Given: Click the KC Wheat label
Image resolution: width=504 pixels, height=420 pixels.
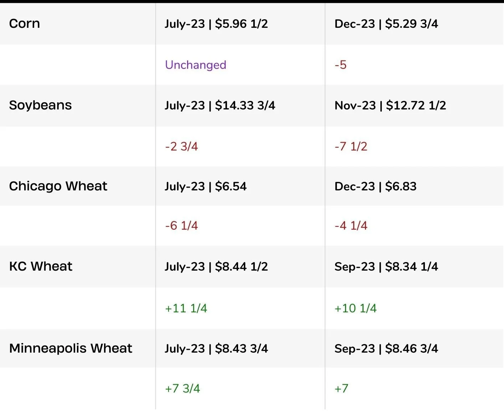Looking at the screenshot, I should pyautogui.click(x=41, y=266).
